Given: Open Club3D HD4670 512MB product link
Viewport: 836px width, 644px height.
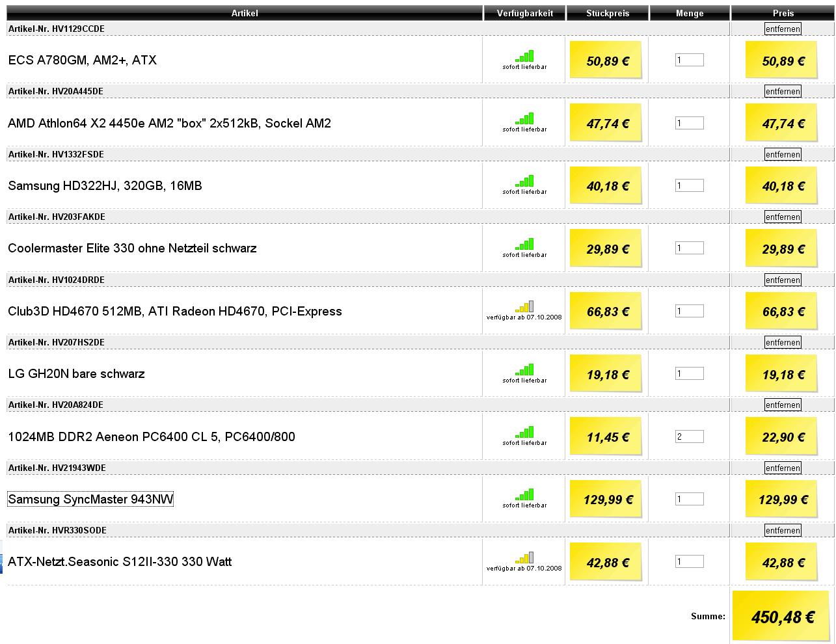Looking at the screenshot, I should [x=175, y=311].
